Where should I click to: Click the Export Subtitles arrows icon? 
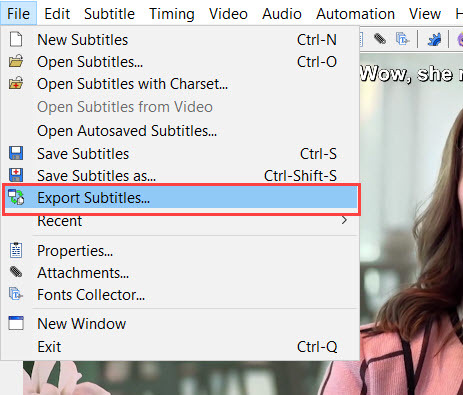coord(16,197)
